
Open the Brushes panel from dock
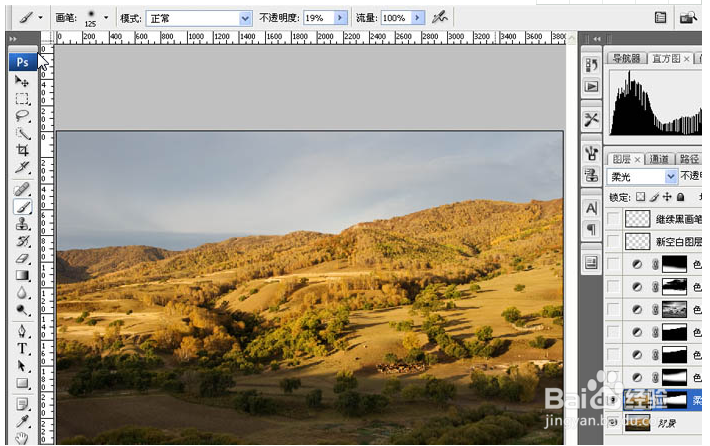[591, 153]
